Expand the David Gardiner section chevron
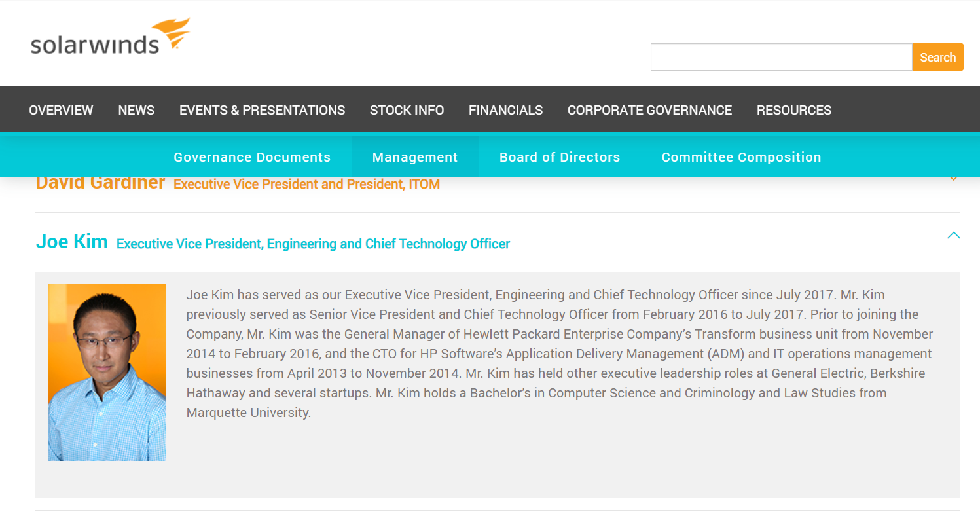Screen dimensions: 980x514 954,179
